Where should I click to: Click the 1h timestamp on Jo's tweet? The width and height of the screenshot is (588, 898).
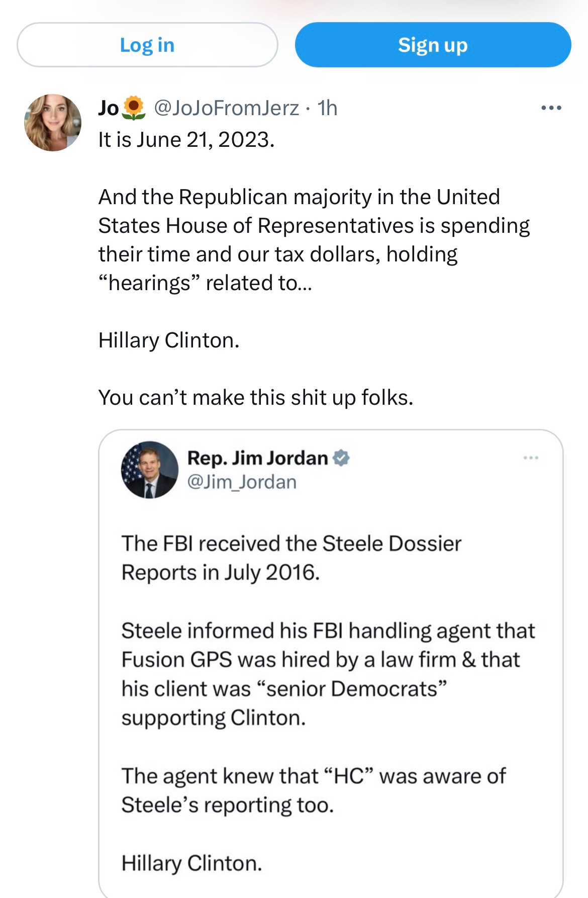coord(327,108)
